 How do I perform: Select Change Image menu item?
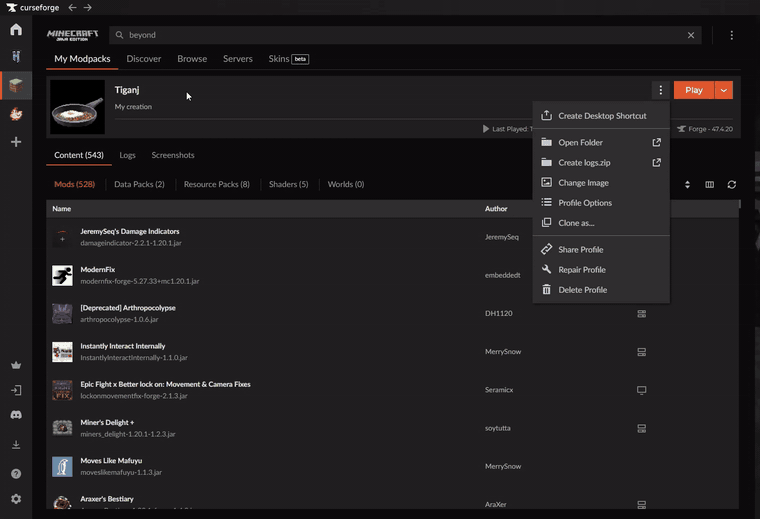[601, 183]
